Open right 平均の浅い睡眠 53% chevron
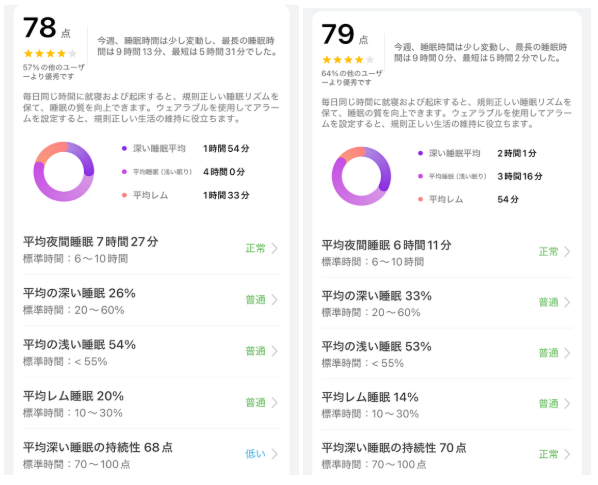This screenshot has width=598, height=485. (x=567, y=353)
